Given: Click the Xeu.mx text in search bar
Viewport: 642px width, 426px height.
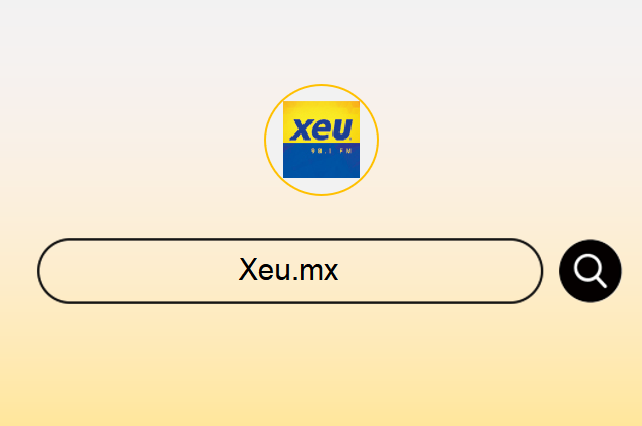Looking at the screenshot, I should [288, 270].
